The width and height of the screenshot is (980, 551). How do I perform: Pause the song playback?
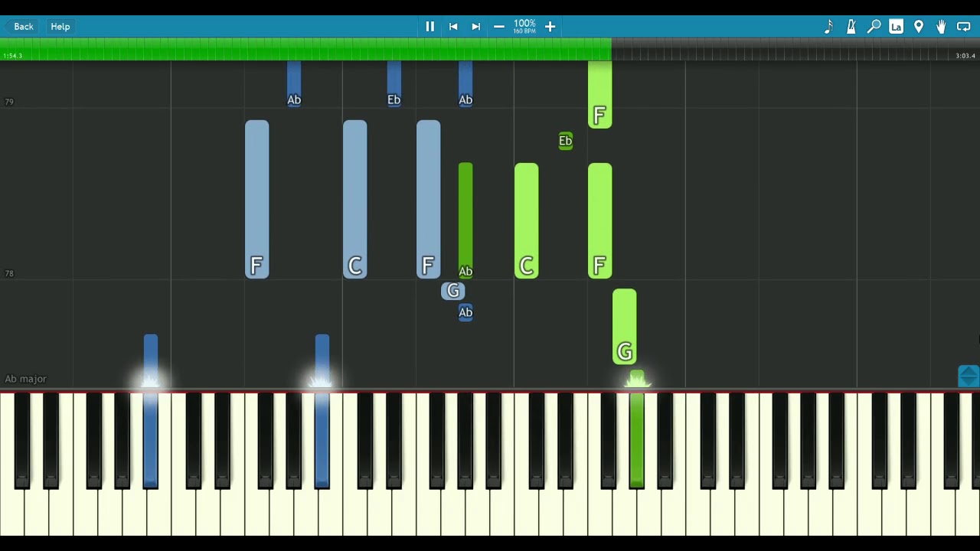[x=430, y=27]
